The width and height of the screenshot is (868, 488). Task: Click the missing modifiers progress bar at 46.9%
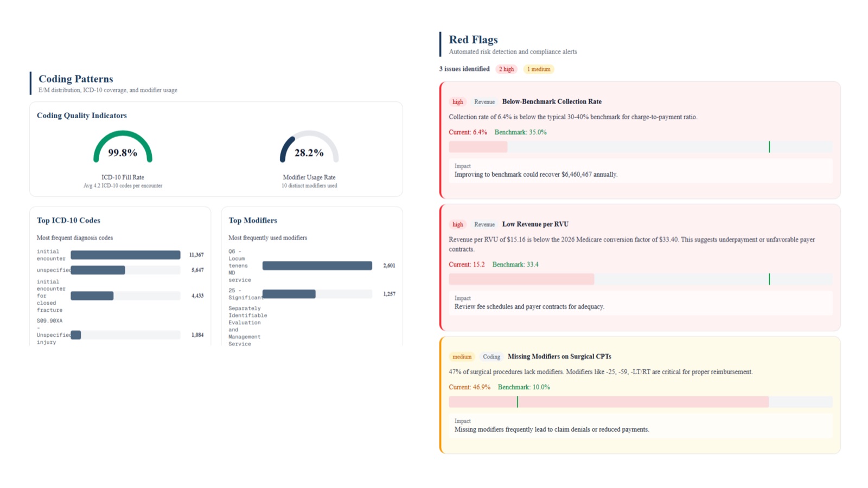[x=641, y=402]
